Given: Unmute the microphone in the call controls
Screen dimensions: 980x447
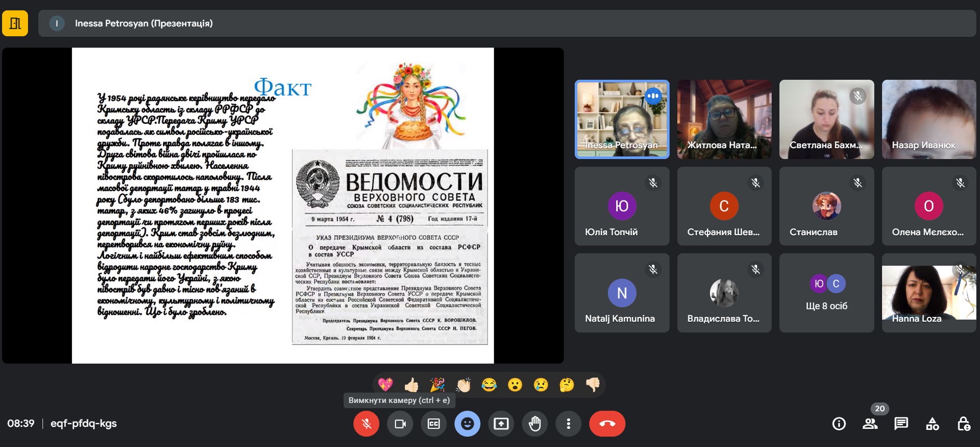Looking at the screenshot, I should [366, 424].
